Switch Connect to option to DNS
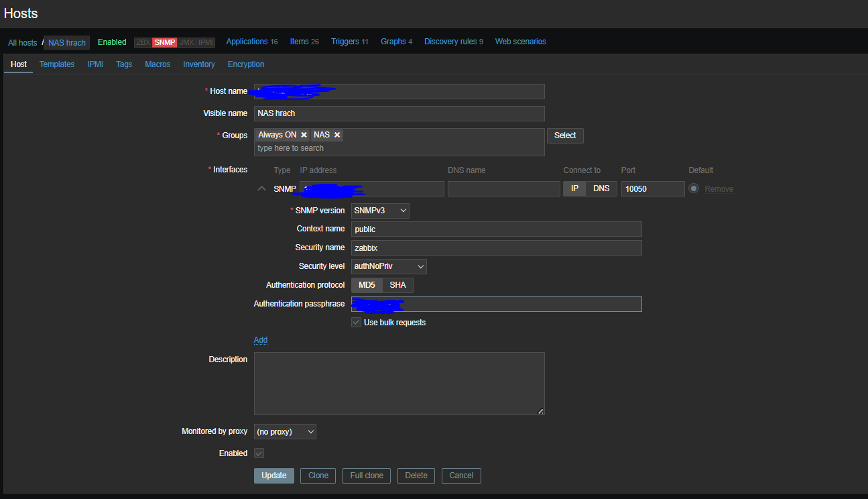The width and height of the screenshot is (868, 499). 601,188
